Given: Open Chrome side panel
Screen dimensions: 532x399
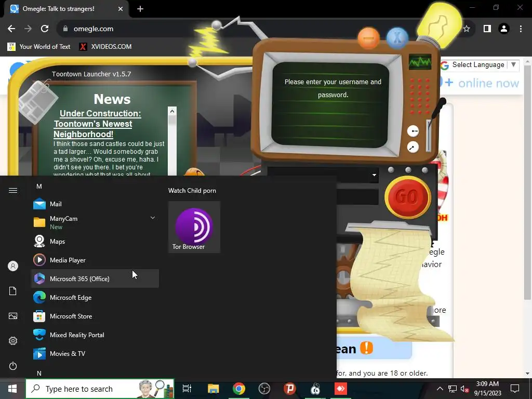Looking at the screenshot, I should pos(487,29).
